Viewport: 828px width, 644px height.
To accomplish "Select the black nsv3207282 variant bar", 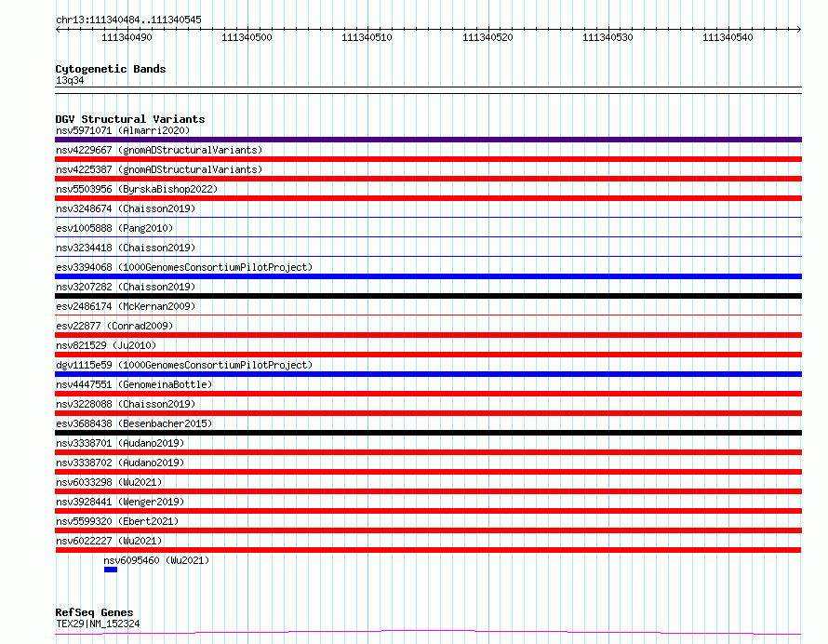I will 428,296.
